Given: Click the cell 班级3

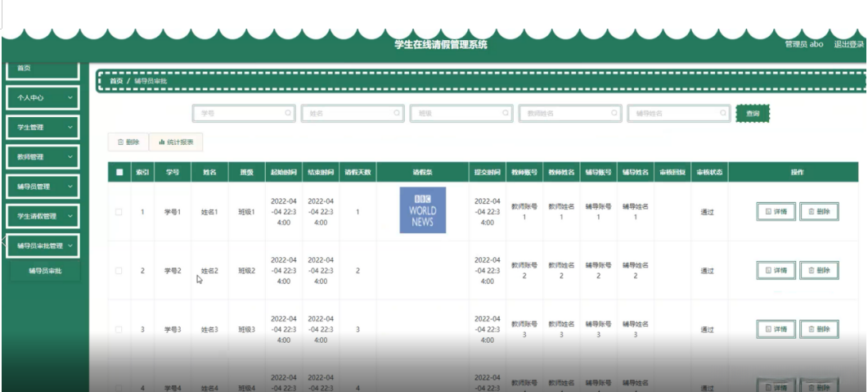Looking at the screenshot, I should pyautogui.click(x=247, y=330).
